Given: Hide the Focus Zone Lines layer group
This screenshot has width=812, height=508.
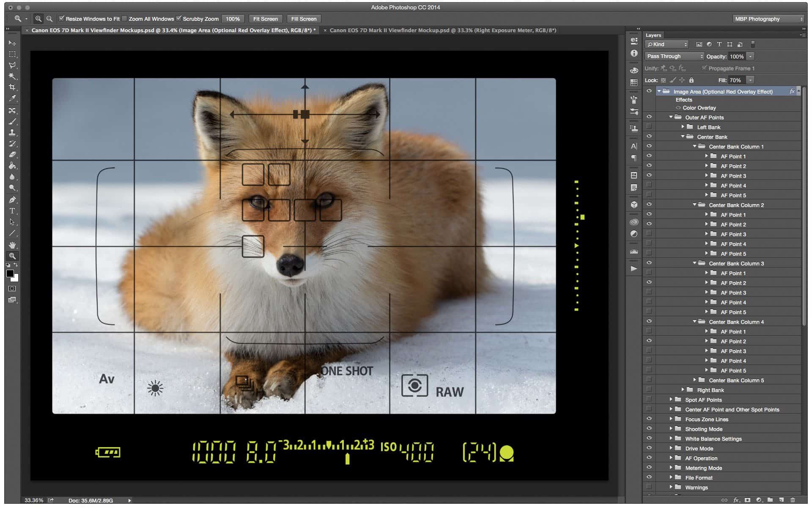Looking at the screenshot, I should click(x=649, y=419).
